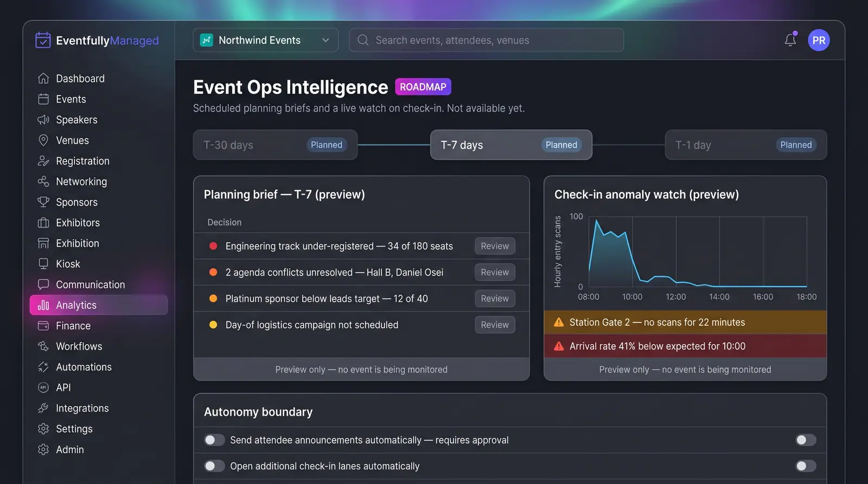Click the Check-in anomaly watch title
Screen dimensions: 868x484
click(647, 195)
